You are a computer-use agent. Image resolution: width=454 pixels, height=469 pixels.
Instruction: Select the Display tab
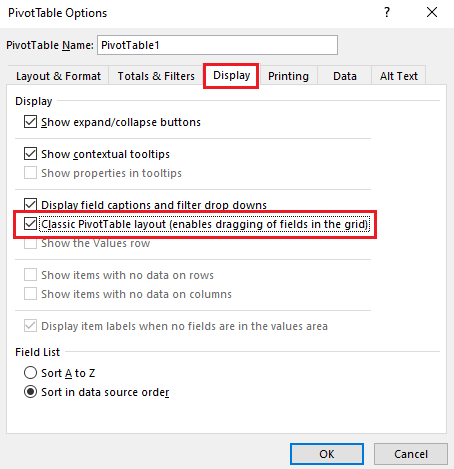[x=231, y=75]
